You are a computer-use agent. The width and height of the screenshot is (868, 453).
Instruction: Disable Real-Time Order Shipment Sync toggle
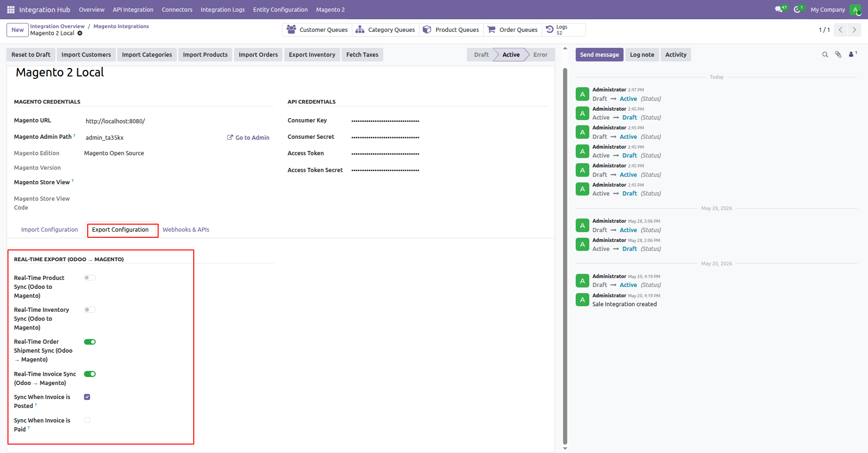pyautogui.click(x=90, y=342)
